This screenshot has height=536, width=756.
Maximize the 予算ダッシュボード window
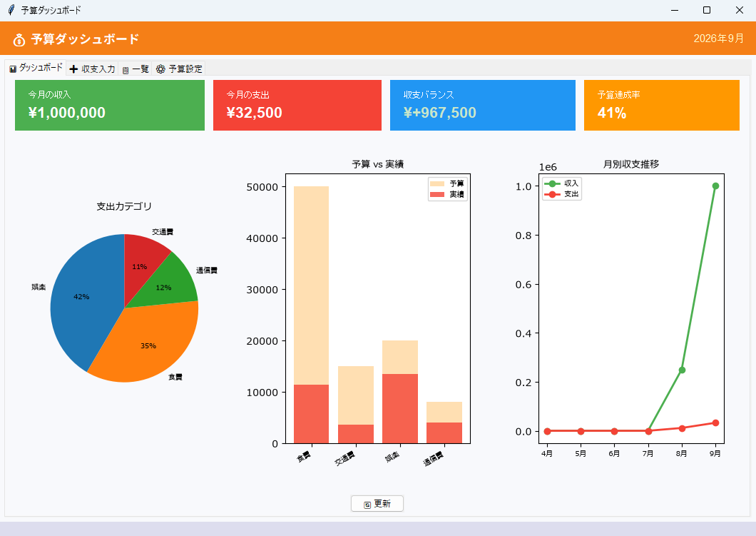(707, 10)
